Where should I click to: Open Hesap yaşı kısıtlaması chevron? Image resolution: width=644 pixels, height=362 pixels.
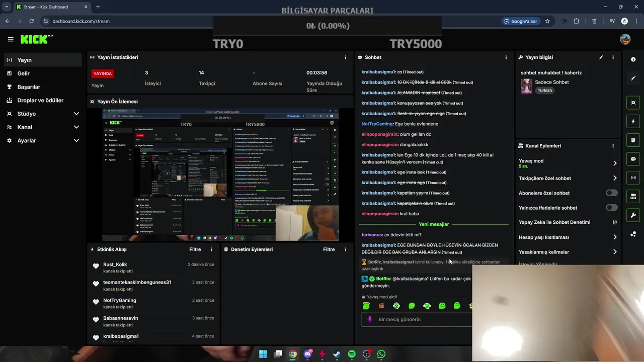tap(614, 237)
